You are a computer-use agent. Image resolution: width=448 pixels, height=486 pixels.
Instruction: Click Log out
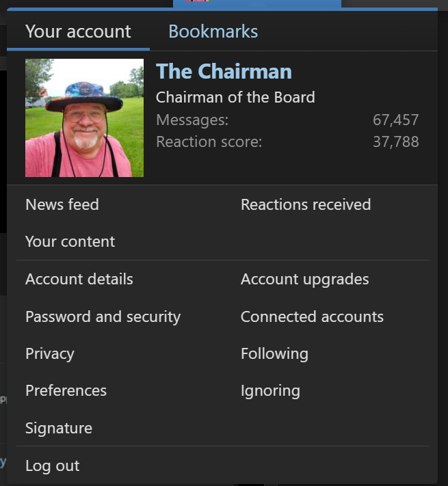click(53, 465)
